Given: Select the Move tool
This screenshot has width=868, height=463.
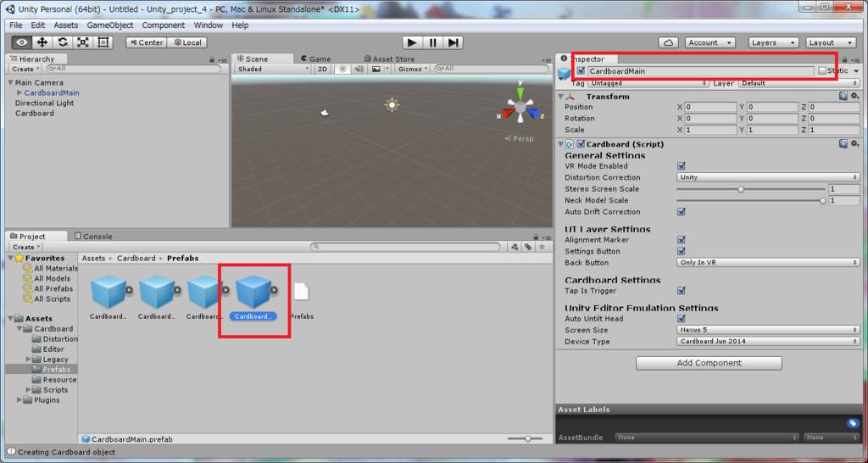Looking at the screenshot, I should 42,42.
